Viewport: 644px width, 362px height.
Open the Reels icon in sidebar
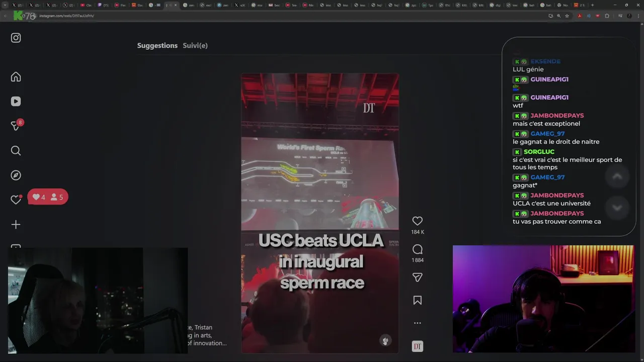coord(16,101)
